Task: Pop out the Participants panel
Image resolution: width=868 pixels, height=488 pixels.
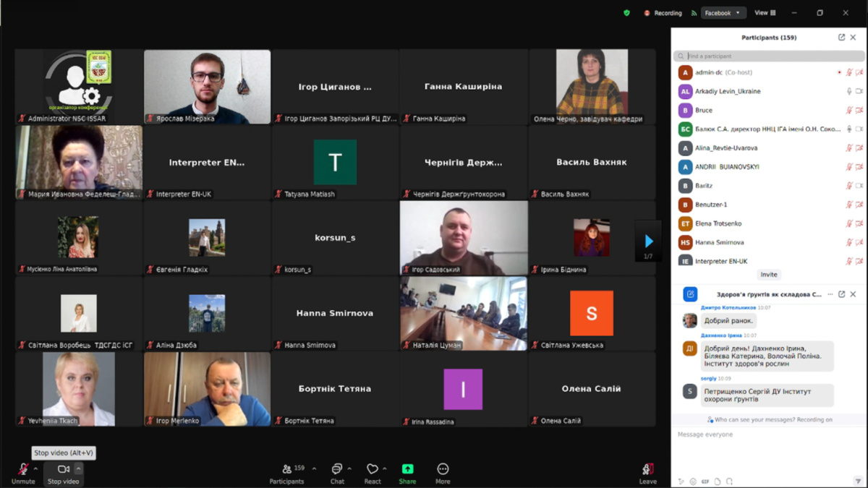Action: point(841,38)
